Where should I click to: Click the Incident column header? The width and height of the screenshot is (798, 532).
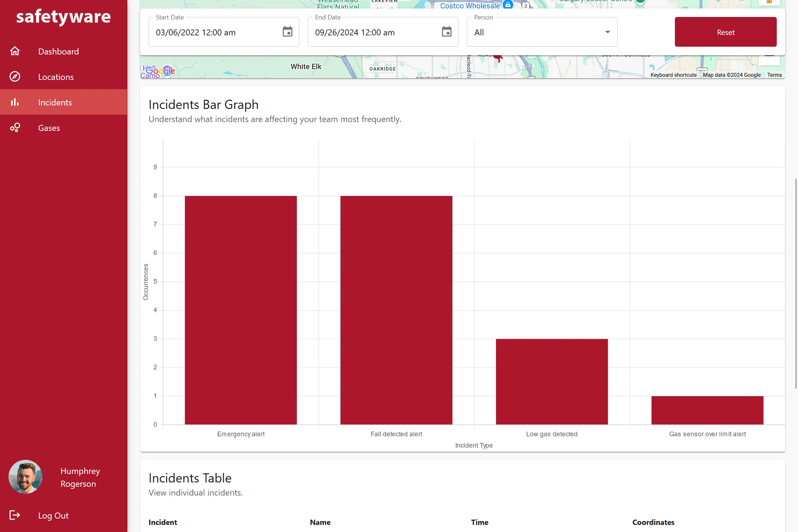163,522
